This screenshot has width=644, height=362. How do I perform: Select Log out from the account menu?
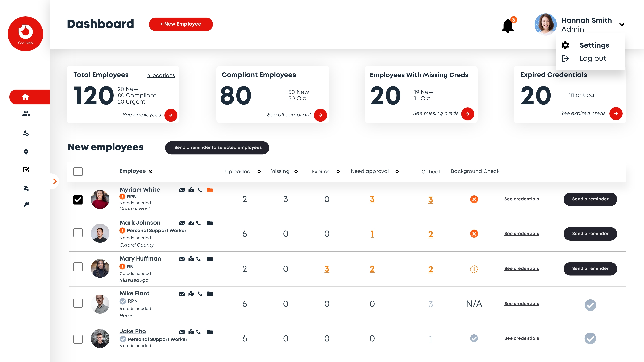[x=593, y=58]
